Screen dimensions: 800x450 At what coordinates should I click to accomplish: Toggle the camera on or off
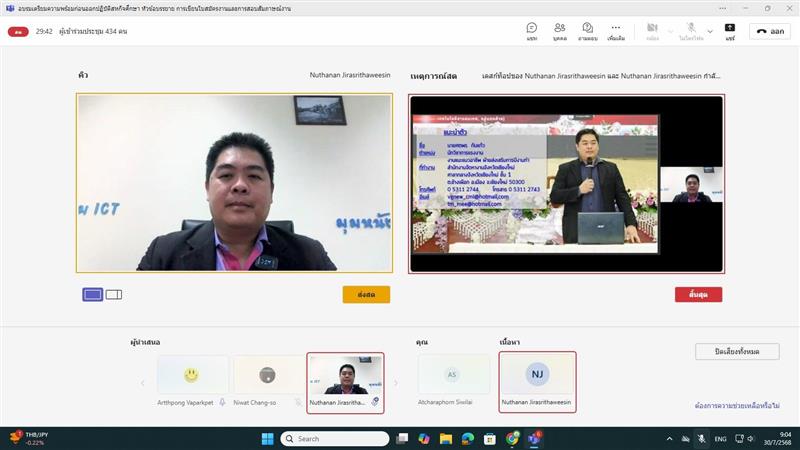652,30
